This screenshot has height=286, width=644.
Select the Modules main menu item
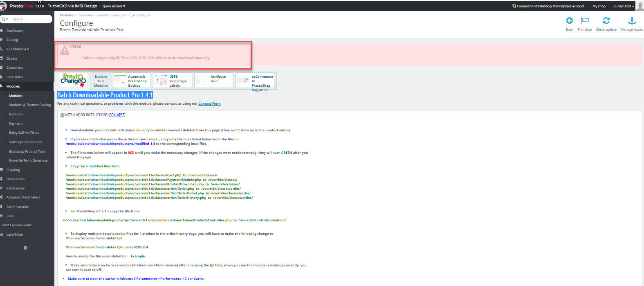(x=13, y=86)
